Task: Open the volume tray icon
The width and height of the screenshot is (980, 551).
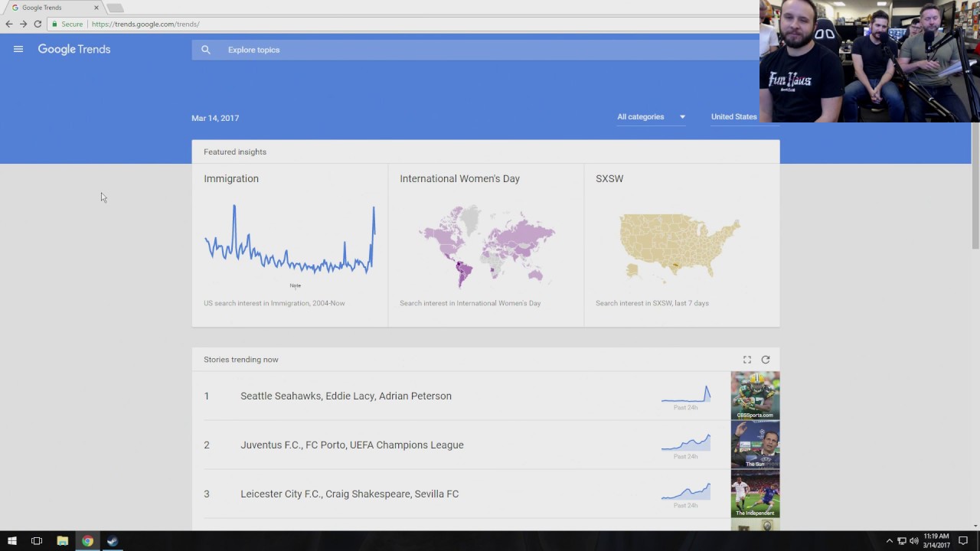Action: pos(914,541)
